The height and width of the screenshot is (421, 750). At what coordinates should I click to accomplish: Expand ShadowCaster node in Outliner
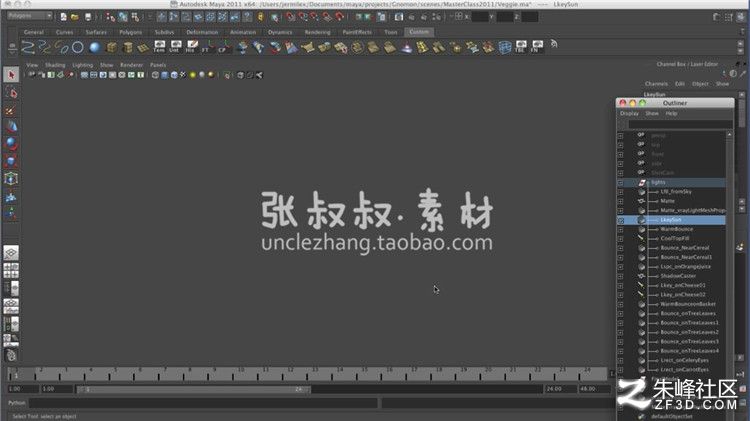click(620, 276)
